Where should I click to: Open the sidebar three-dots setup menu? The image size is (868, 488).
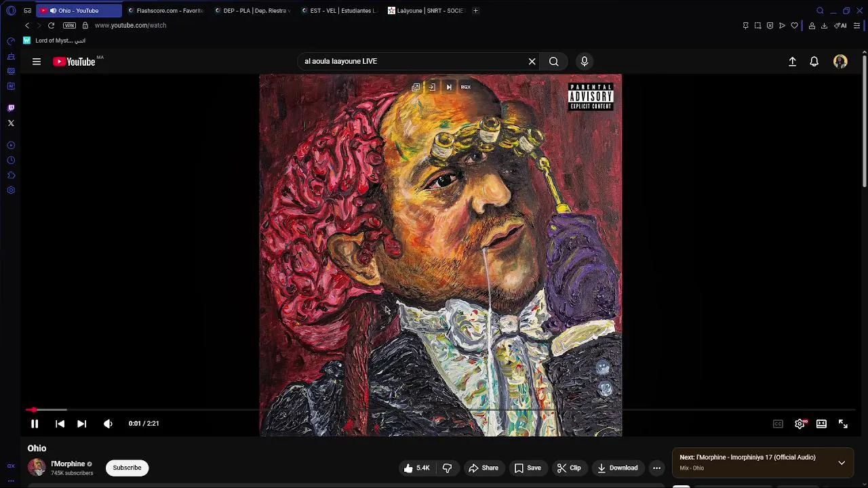pyautogui.click(x=11, y=481)
